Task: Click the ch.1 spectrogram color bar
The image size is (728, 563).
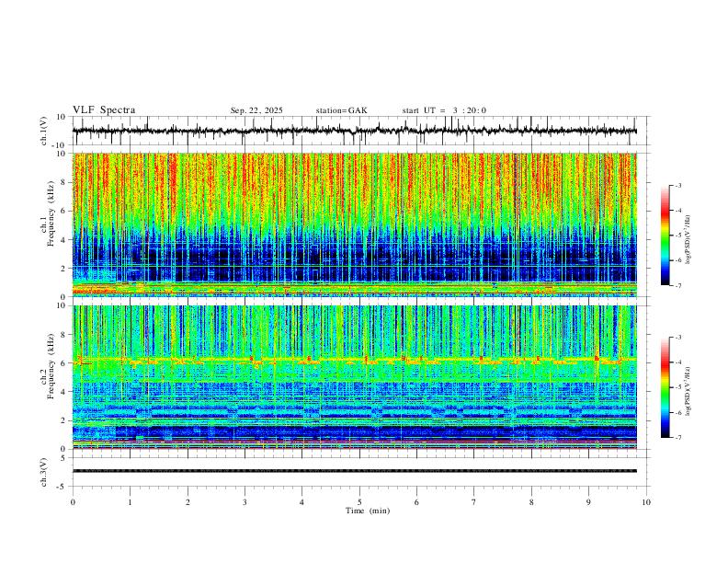Action: [x=665, y=236]
